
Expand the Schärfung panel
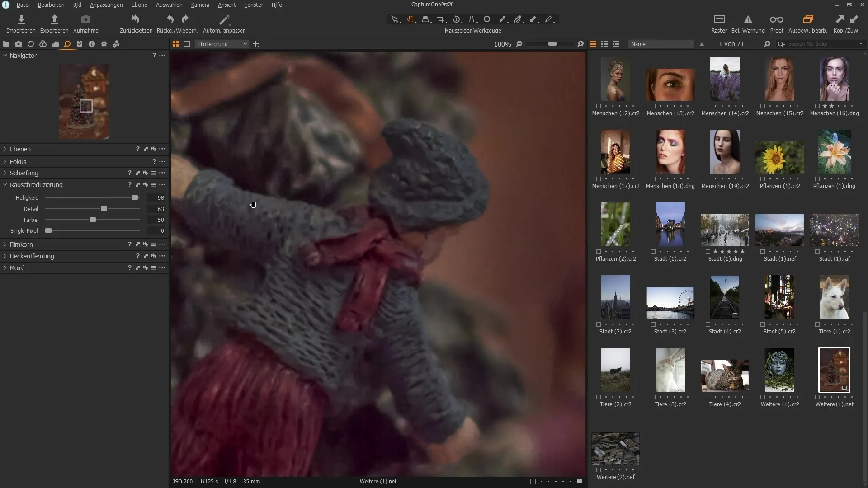click(5, 173)
